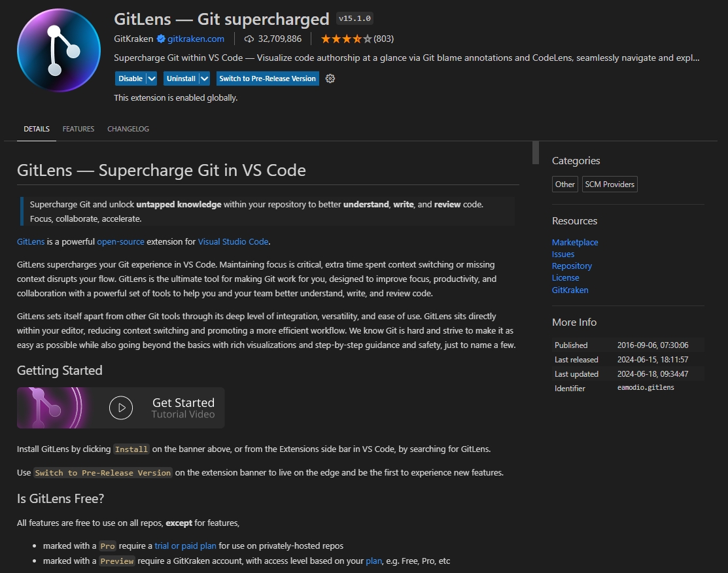Click the readme vertical scrollbar thumb

pos(535,153)
